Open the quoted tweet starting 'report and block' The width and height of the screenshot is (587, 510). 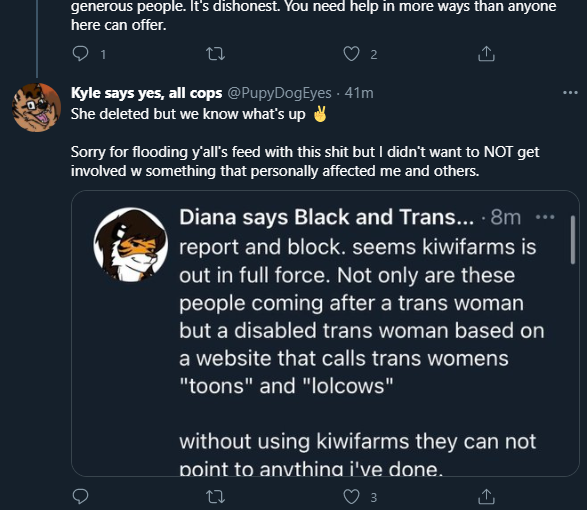point(325,333)
